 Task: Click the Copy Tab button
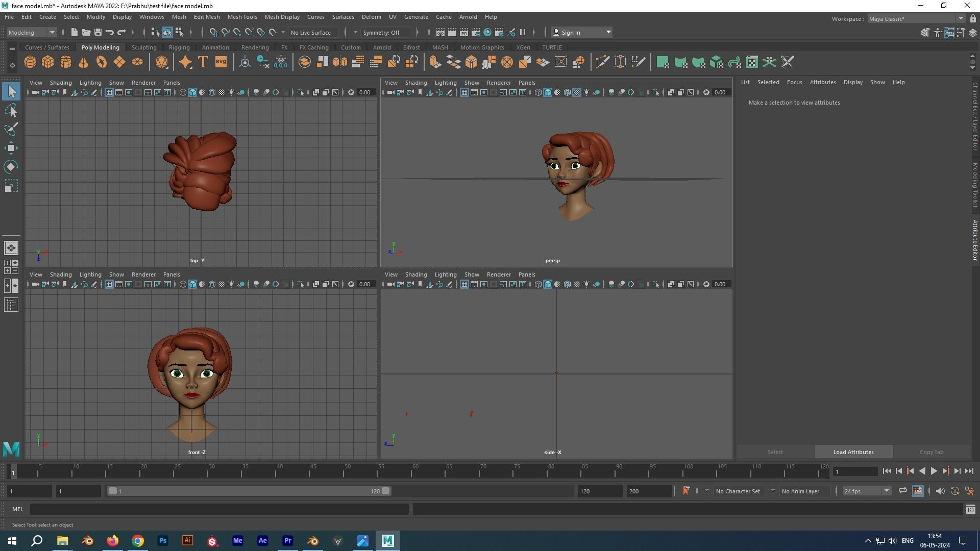point(932,452)
